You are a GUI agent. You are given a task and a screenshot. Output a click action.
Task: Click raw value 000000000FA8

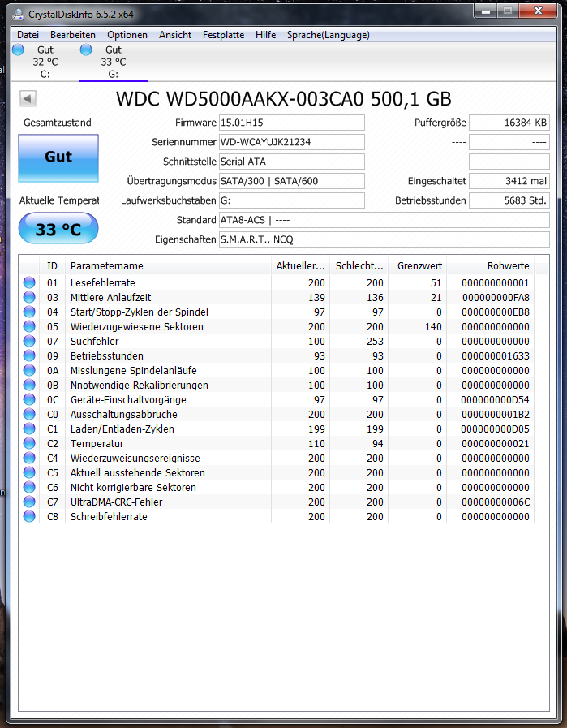pos(496,298)
